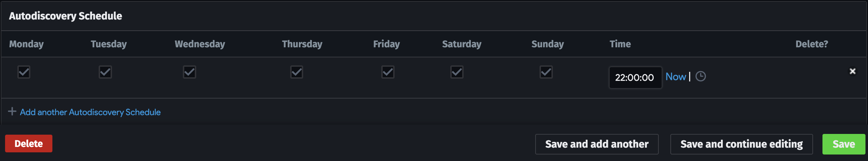
Task: Uncheck the Monday checkbox
Action: (x=24, y=72)
